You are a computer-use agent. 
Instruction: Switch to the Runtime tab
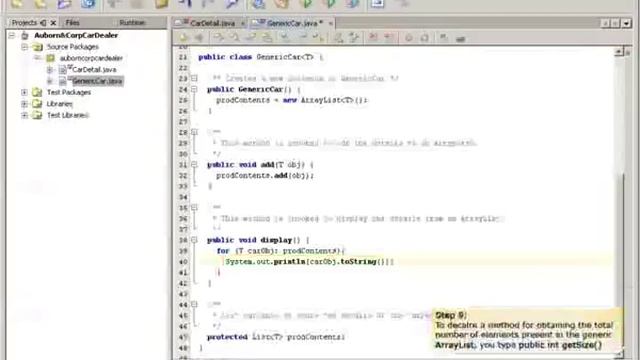click(x=132, y=22)
